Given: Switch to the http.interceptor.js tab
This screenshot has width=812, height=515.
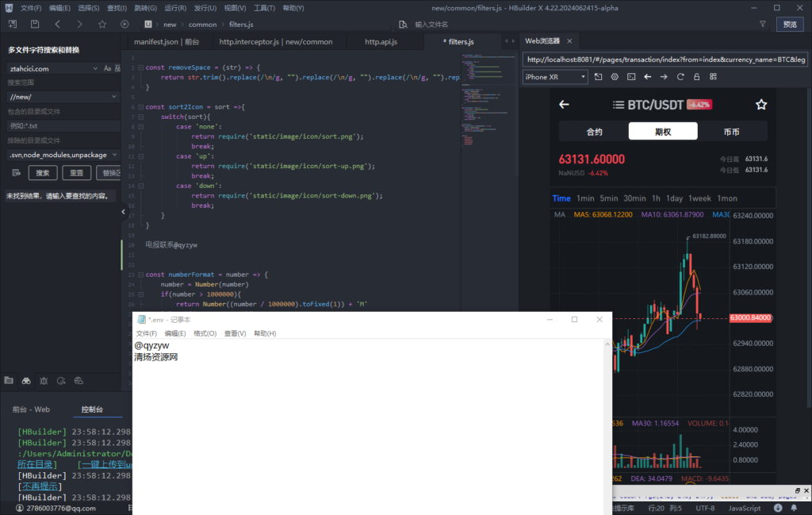Looking at the screenshot, I should [x=275, y=41].
